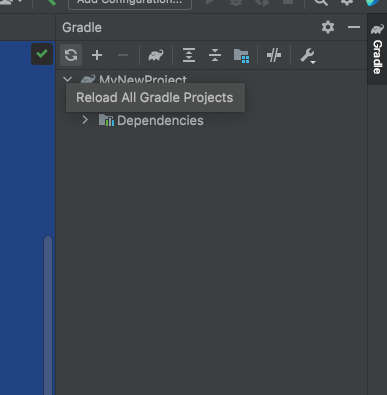
Task: Click the IDE settings gear in top toolbar
Action: 347,3
